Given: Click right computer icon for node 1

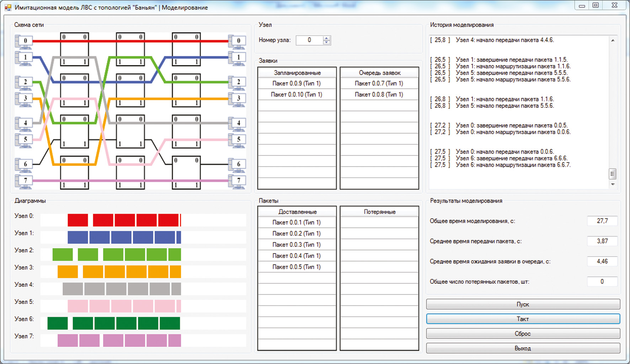Looking at the screenshot, I should point(237,58).
